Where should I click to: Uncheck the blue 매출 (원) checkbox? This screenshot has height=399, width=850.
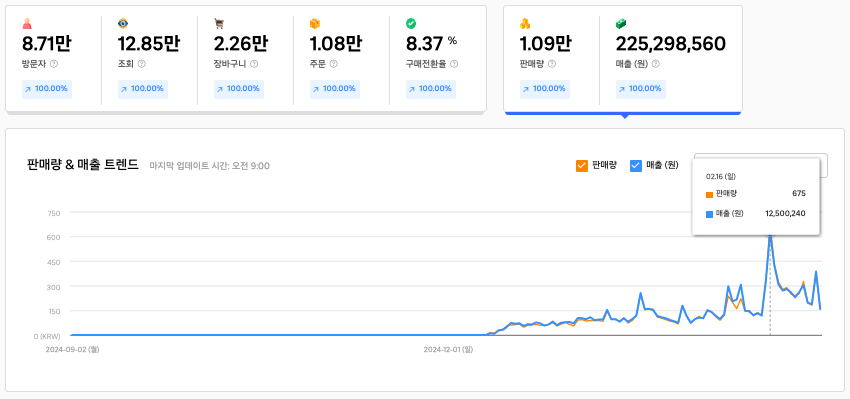[636, 166]
